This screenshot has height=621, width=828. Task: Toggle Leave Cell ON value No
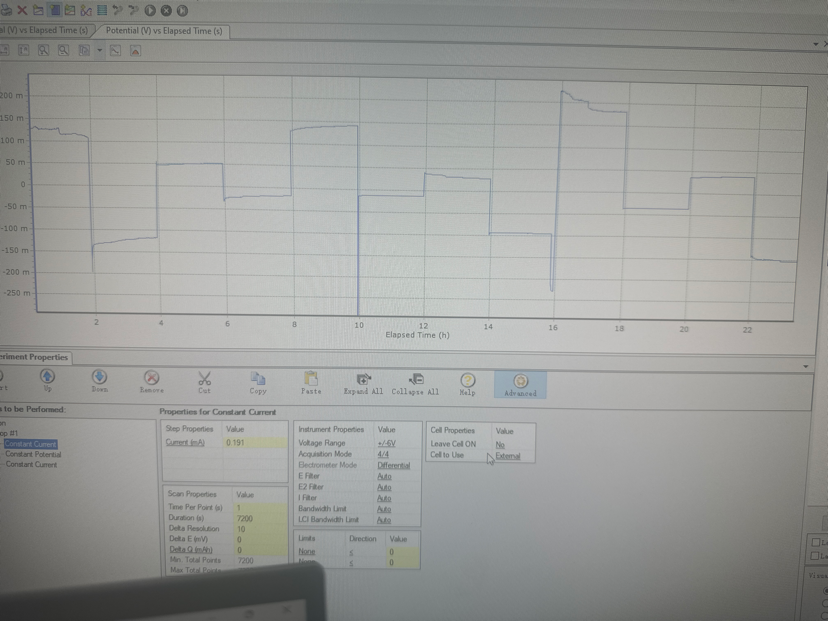pos(500,445)
